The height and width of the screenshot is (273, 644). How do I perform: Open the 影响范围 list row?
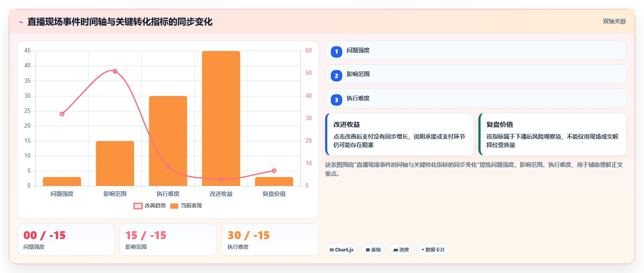pyautogui.click(x=476, y=74)
